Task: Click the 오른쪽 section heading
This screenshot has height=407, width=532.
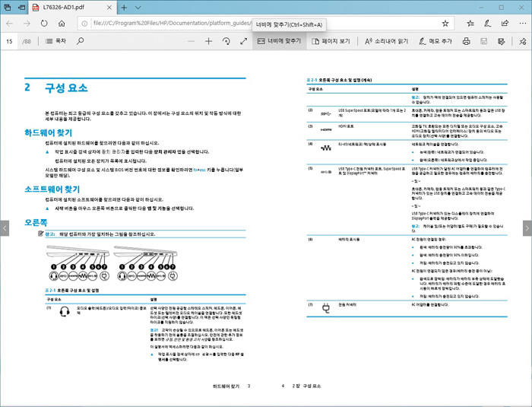Action: [36, 223]
